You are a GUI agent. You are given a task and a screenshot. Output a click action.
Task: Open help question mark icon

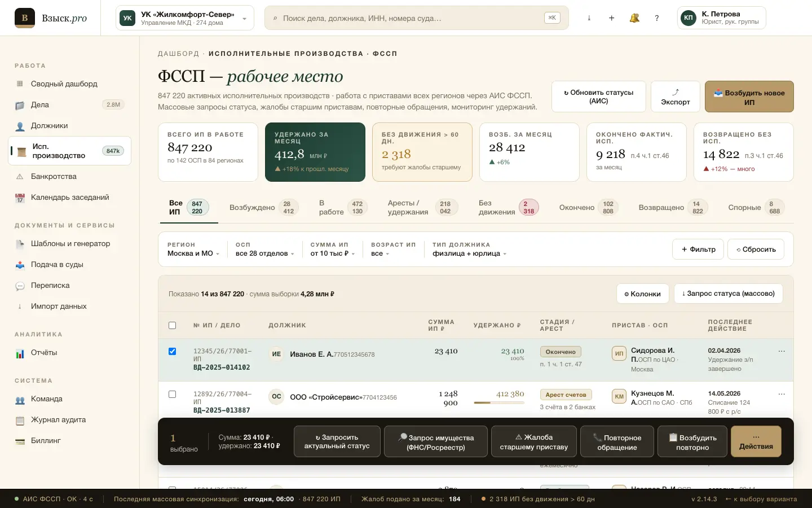[657, 18]
